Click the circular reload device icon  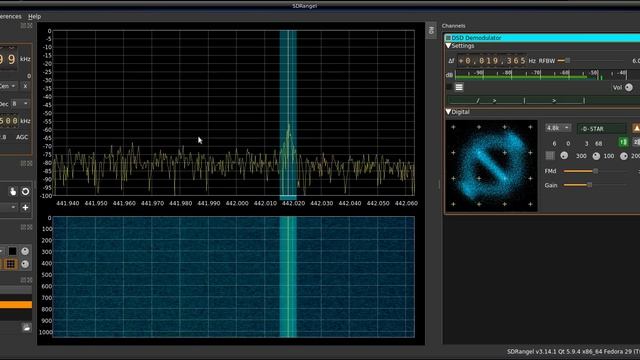(x=25, y=191)
